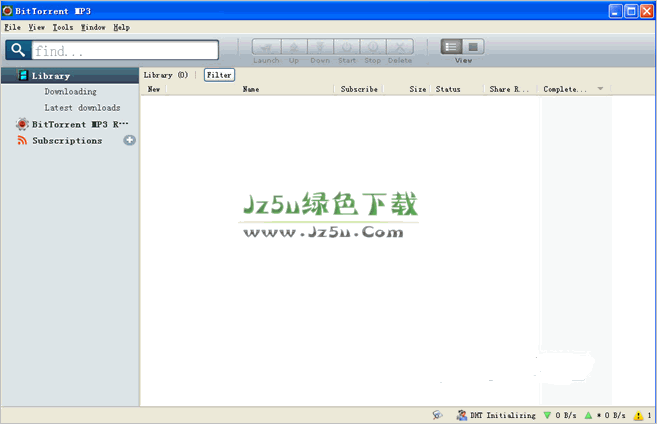Viewport: 657px width, 424px height.
Task: Switch to list view mode
Action: coord(451,47)
